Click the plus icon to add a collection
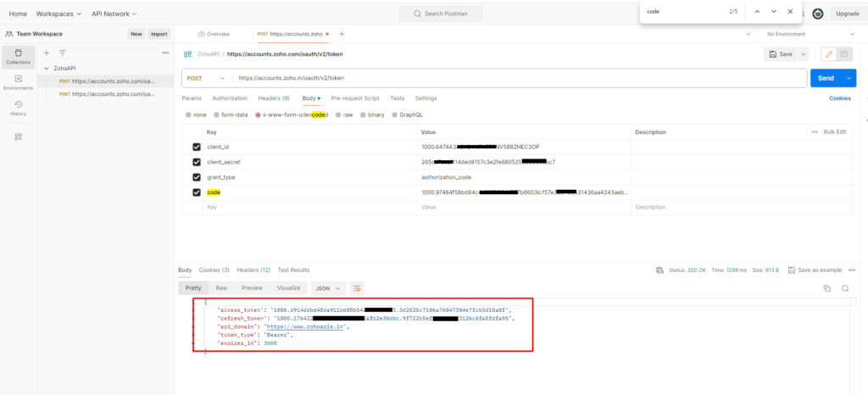 47,53
